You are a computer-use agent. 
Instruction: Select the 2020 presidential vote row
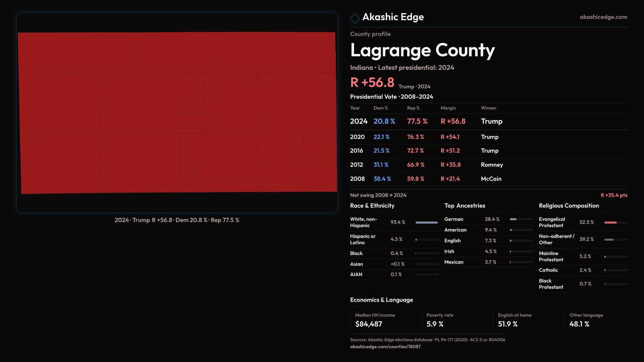click(488, 137)
